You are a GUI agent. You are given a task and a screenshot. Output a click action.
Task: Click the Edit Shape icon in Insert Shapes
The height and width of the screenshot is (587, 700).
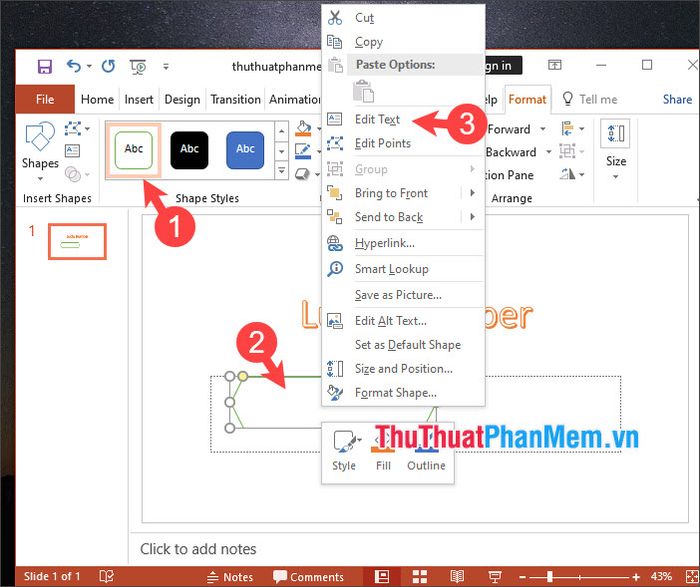point(73,129)
